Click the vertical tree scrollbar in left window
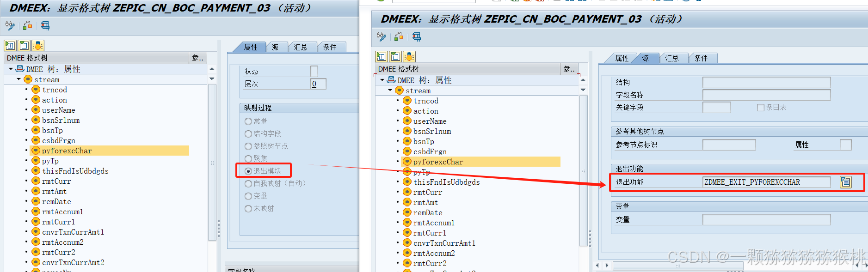 point(212,162)
